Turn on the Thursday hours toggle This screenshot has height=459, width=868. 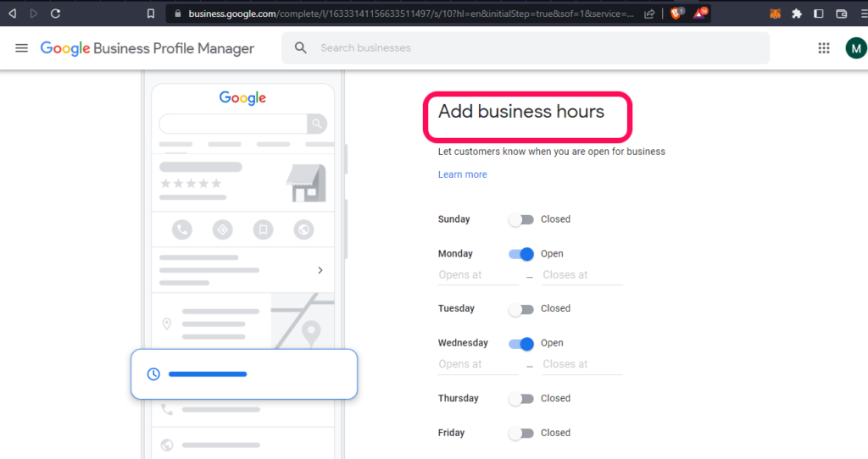(521, 399)
